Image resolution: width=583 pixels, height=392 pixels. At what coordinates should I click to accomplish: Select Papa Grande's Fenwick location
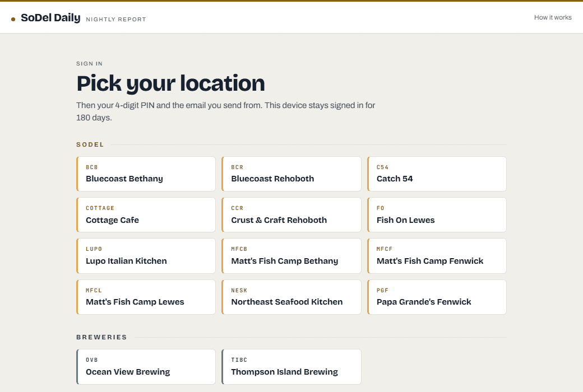437,297
